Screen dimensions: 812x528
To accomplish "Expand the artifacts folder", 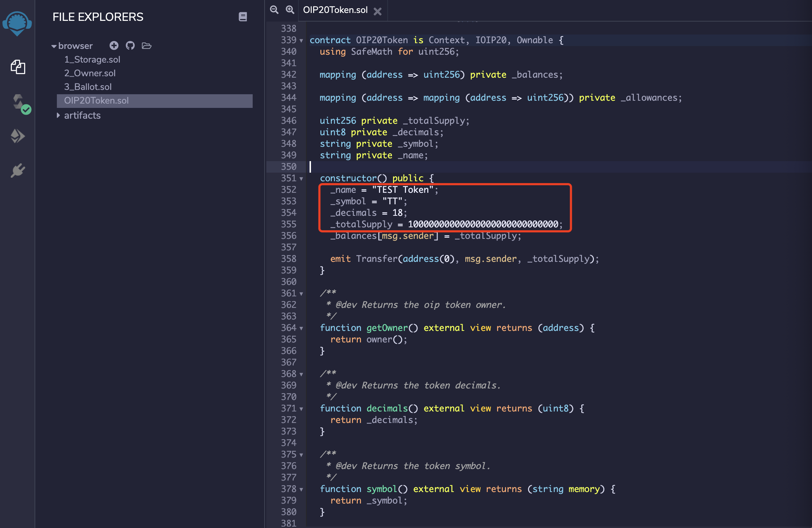I will [x=58, y=115].
